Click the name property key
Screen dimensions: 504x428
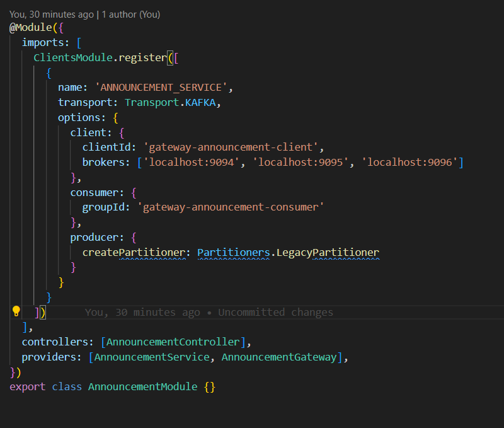coord(70,88)
